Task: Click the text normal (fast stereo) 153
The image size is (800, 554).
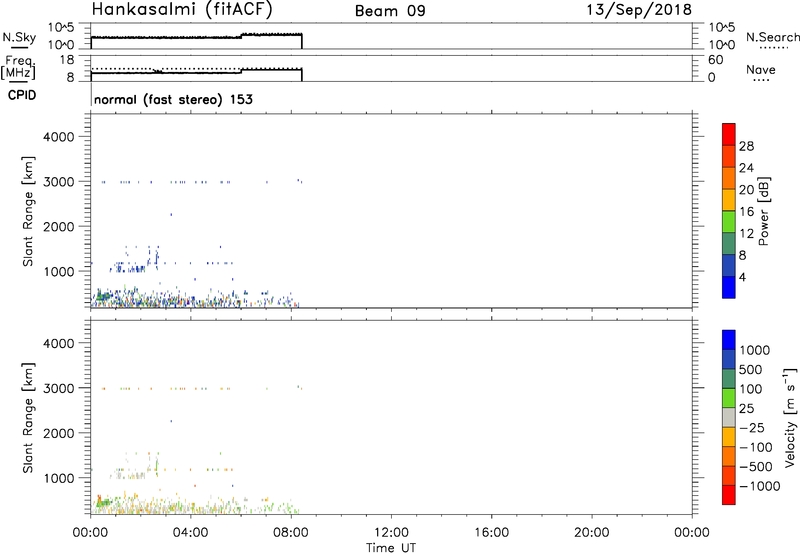Action: (x=173, y=99)
